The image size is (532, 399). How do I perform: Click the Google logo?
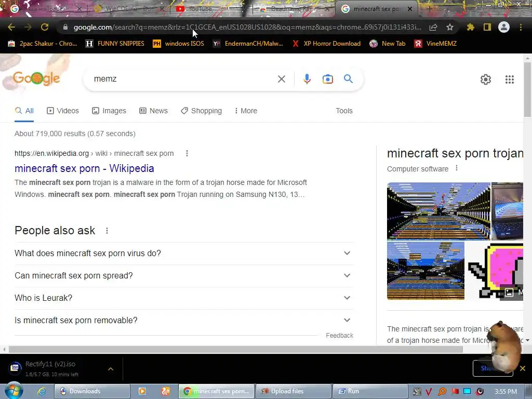tap(36, 79)
